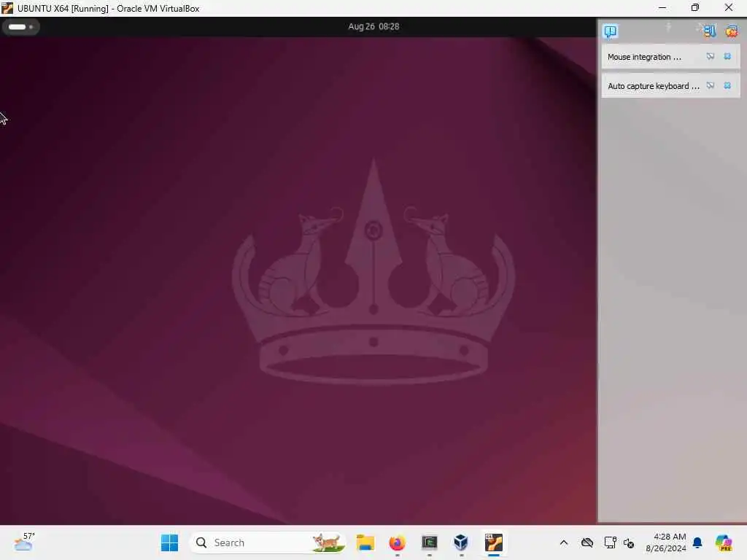Image resolution: width=747 pixels, height=560 pixels.
Task: Toggle the VirtualBox notification center icon
Action: pyautogui.click(x=611, y=31)
